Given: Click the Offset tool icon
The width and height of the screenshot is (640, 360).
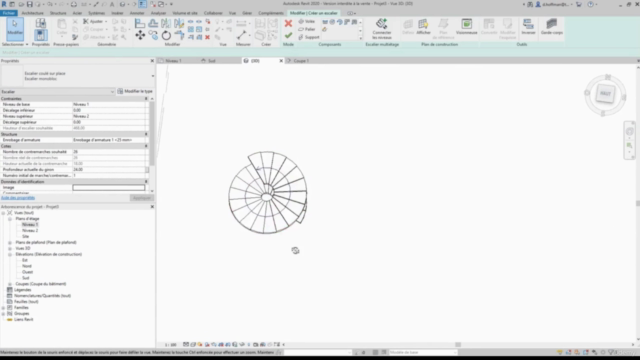Looking at the screenshot, I should click(153, 23).
